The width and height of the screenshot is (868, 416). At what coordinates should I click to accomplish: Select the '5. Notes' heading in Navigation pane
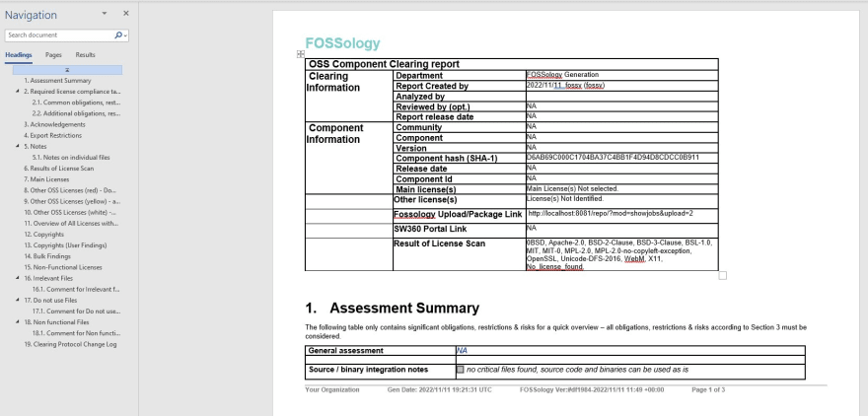[35, 146]
